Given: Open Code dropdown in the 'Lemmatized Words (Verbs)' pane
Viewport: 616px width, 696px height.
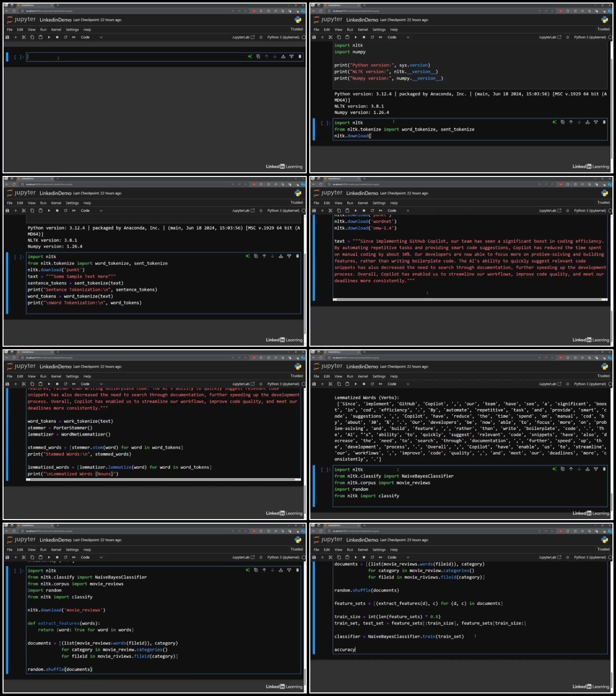Looking at the screenshot, I should (398, 384).
